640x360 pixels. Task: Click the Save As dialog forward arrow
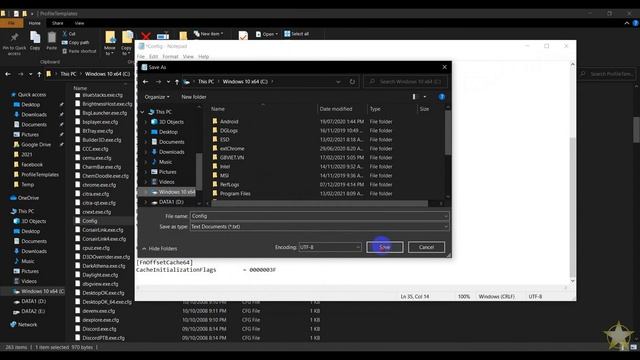pyautogui.click(x=158, y=82)
